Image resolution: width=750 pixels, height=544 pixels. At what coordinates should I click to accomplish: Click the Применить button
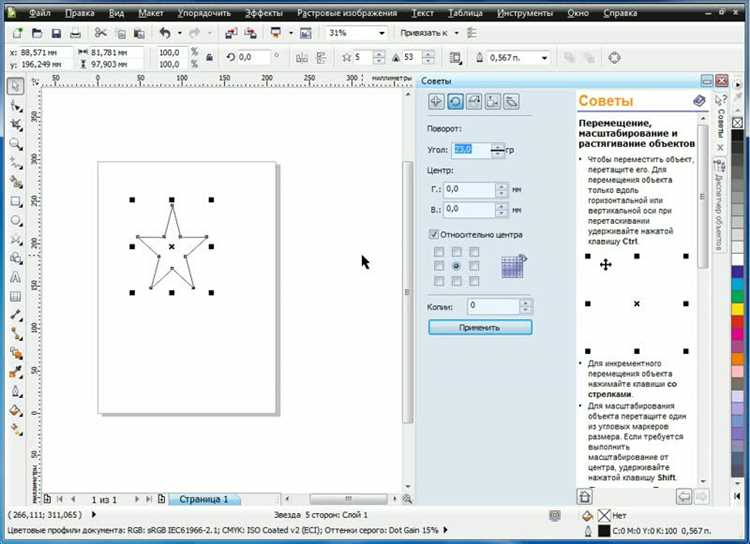(x=480, y=327)
